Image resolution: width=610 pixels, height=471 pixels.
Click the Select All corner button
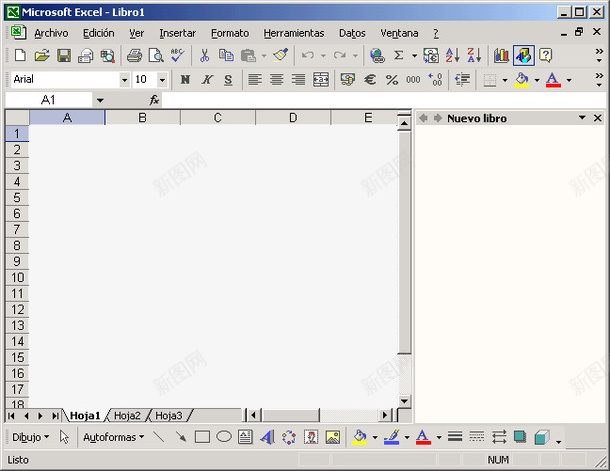pos(18,117)
